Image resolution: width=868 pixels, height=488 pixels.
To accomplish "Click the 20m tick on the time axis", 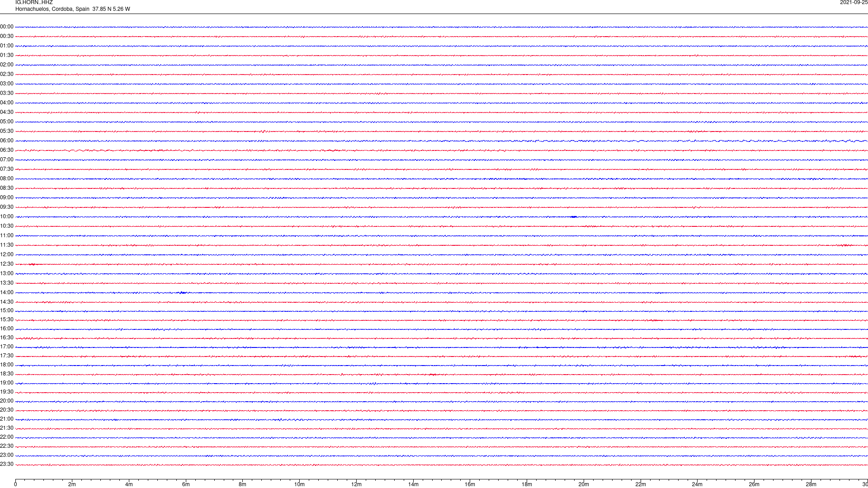I will (584, 484).
